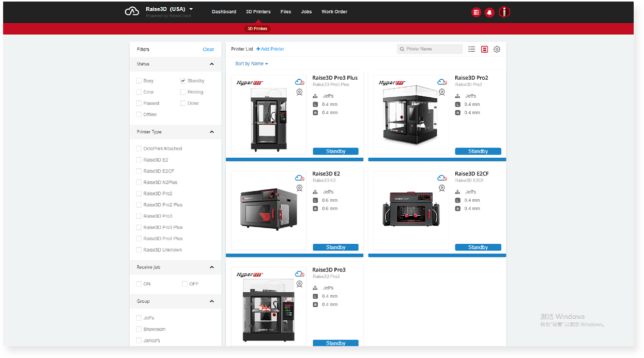
Task: Go to the Dashboard tab
Action: click(224, 12)
